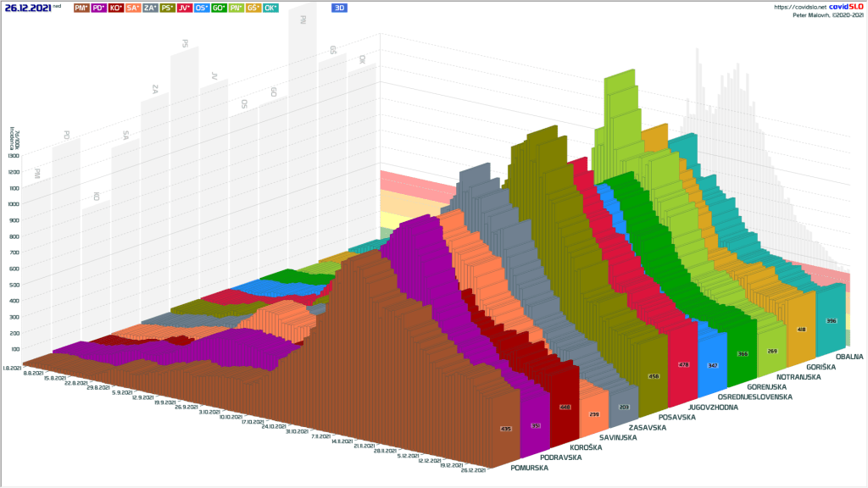Toggle the PD region button
The width and height of the screenshot is (868, 488).
98,8
